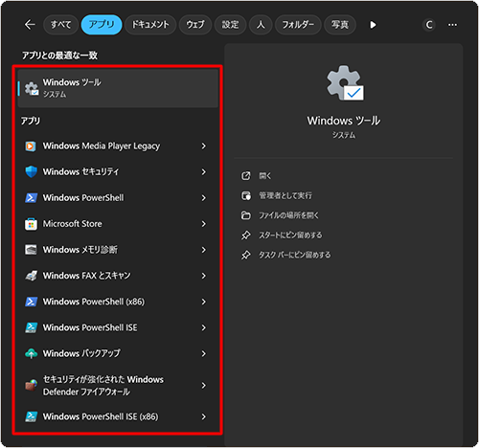
Task: Click the Microsoft Store bag icon
Action: tap(31, 224)
